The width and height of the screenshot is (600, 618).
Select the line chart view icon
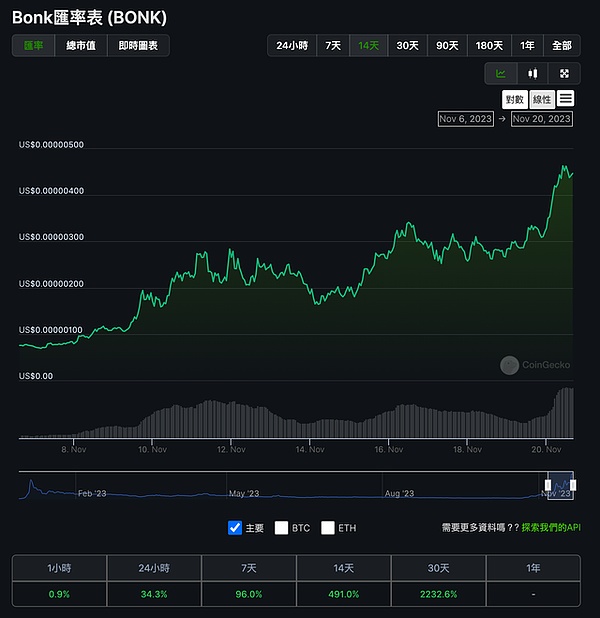[x=501, y=73]
